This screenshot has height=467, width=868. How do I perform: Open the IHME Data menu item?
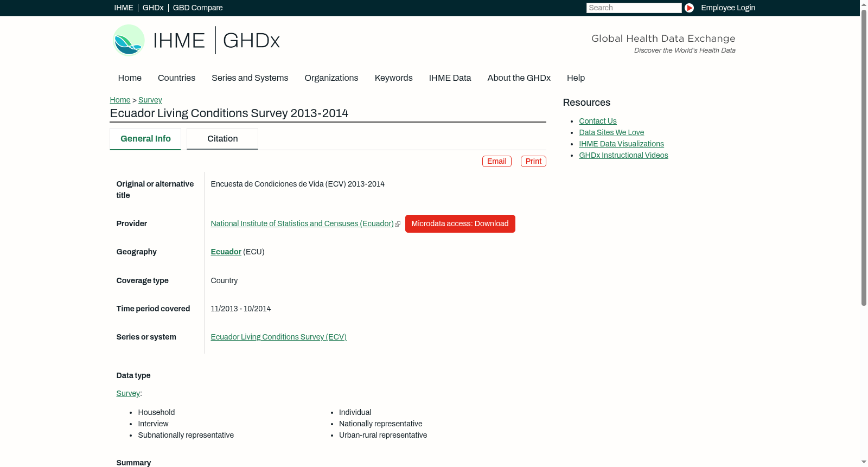450,78
